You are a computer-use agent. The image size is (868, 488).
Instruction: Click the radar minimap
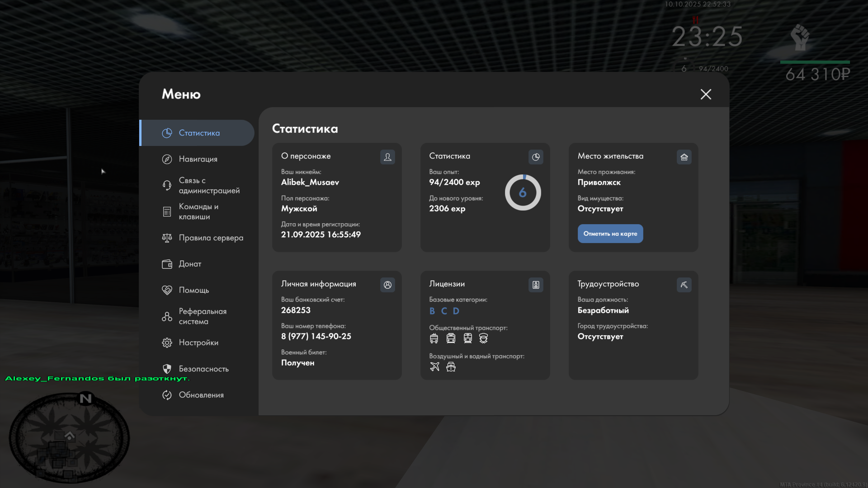point(69,437)
